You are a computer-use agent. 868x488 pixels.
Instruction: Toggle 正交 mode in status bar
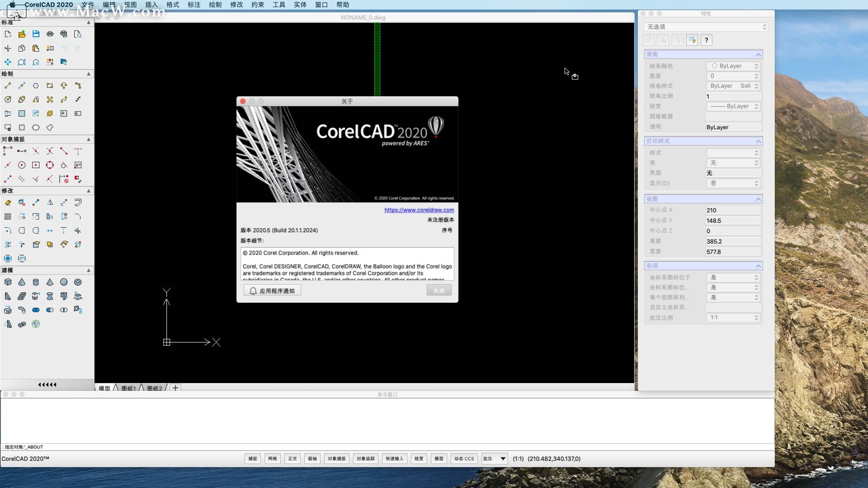[292, 458]
